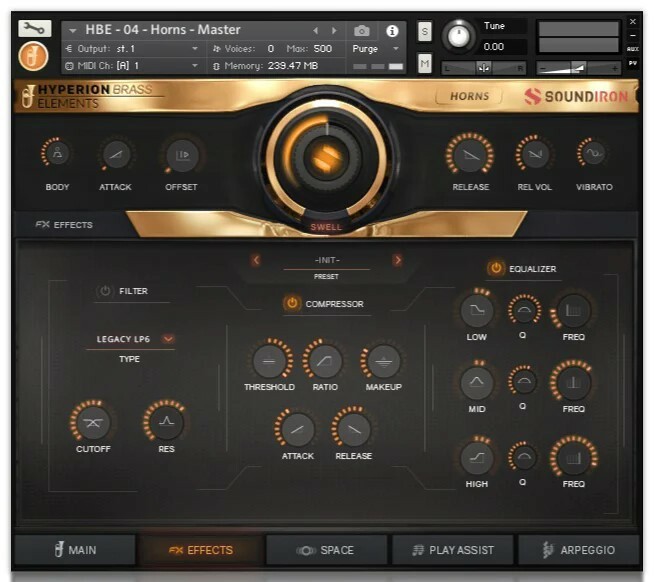
Task: Click the Soundiron brand logo
Action: click(x=576, y=96)
